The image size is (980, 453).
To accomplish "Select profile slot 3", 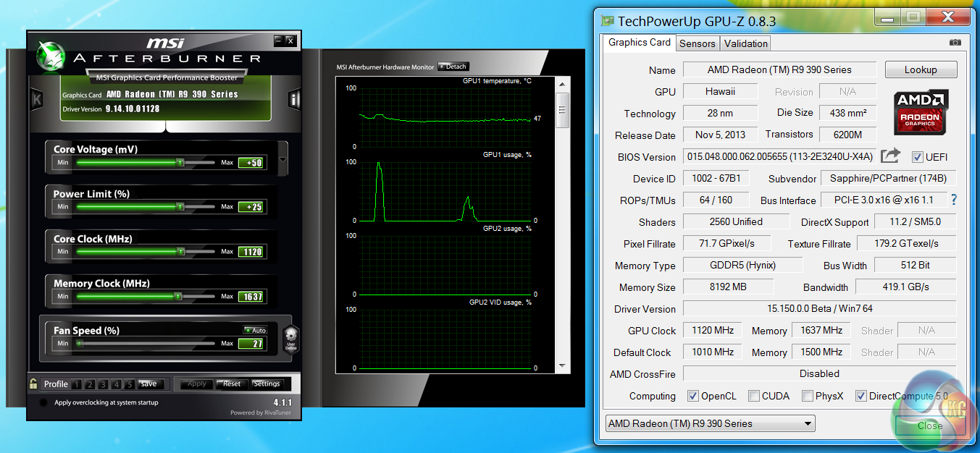I will 103,384.
